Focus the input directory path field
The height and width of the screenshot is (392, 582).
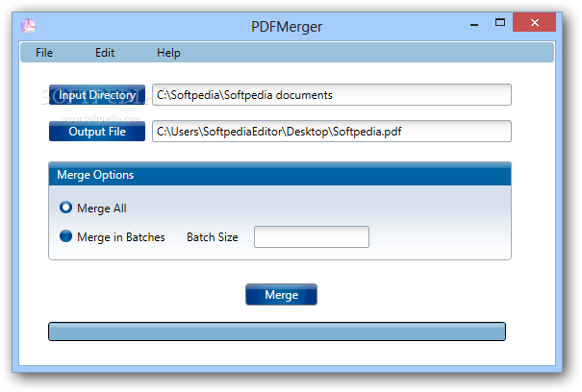pos(332,95)
